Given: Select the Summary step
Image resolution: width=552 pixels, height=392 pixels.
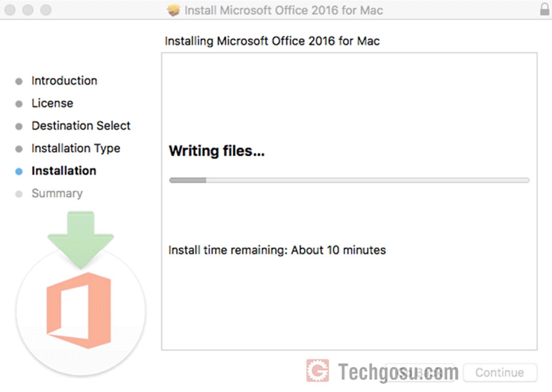Looking at the screenshot, I should click(57, 193).
